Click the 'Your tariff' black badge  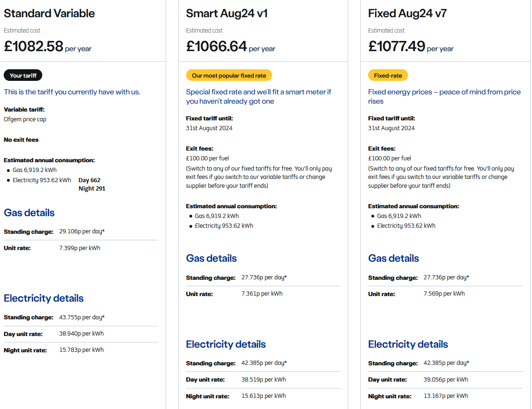pyautogui.click(x=23, y=75)
